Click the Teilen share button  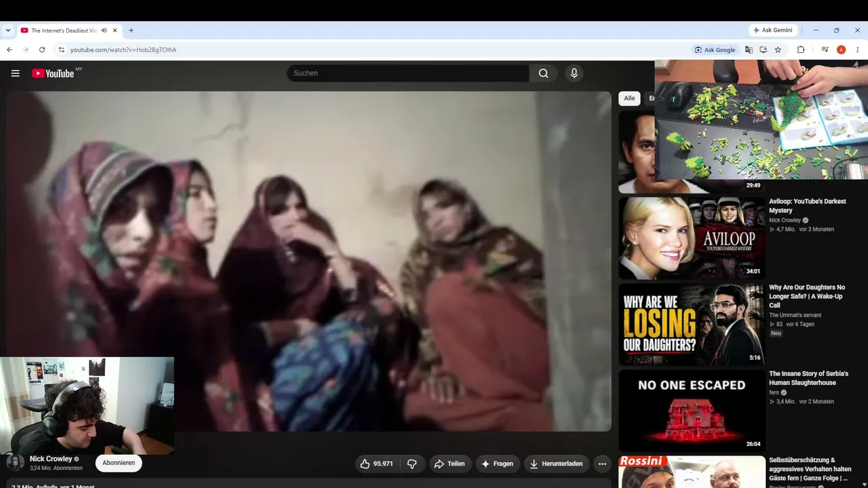click(450, 464)
